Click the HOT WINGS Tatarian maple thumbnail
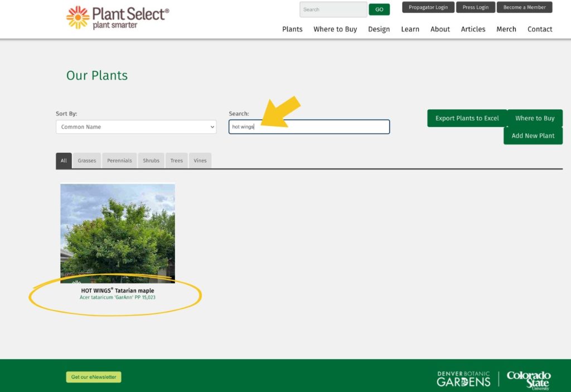Viewport: 571px width, 392px height. 117,233
